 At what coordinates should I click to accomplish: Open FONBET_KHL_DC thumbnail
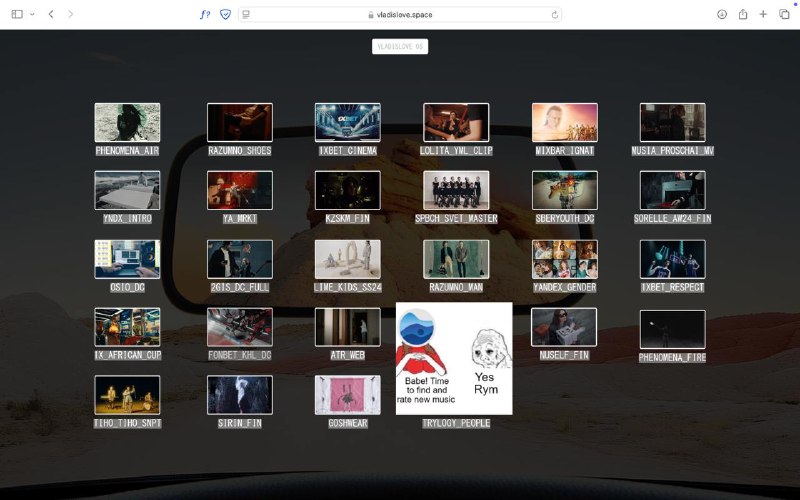240,327
